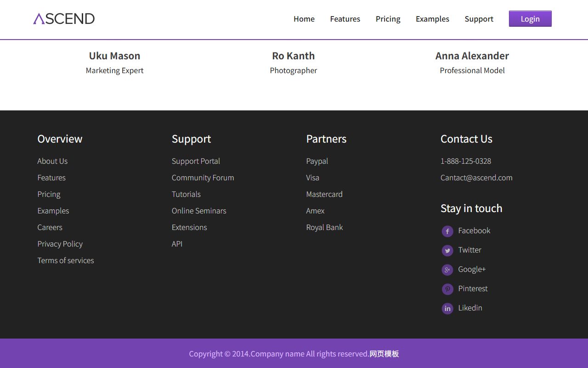
Task: Visit the Community Forum link
Action: click(203, 178)
